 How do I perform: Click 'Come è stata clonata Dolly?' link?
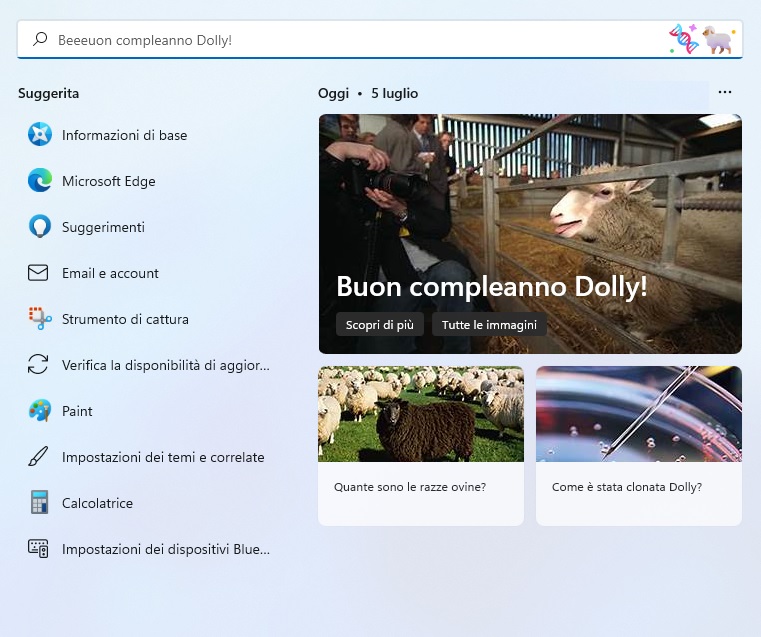[627, 487]
